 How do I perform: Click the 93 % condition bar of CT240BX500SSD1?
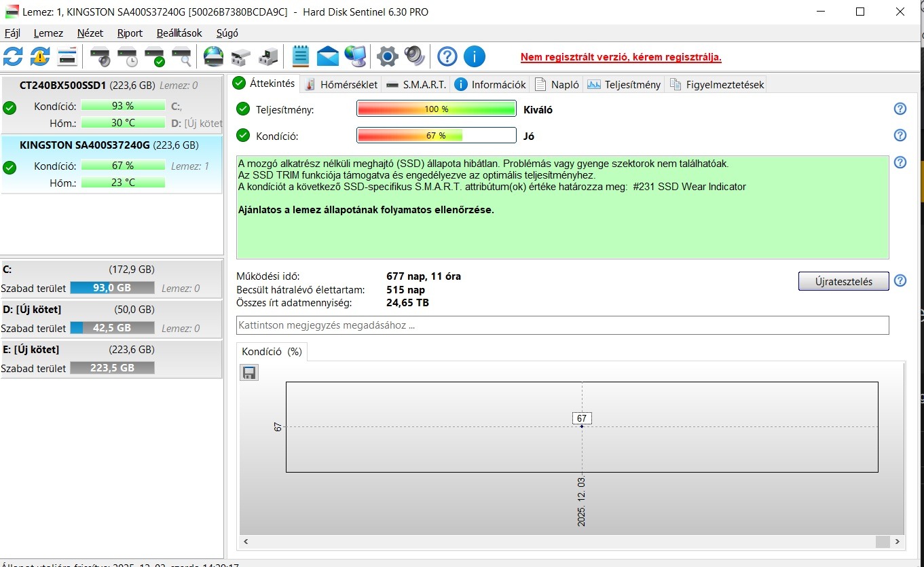tap(123, 106)
